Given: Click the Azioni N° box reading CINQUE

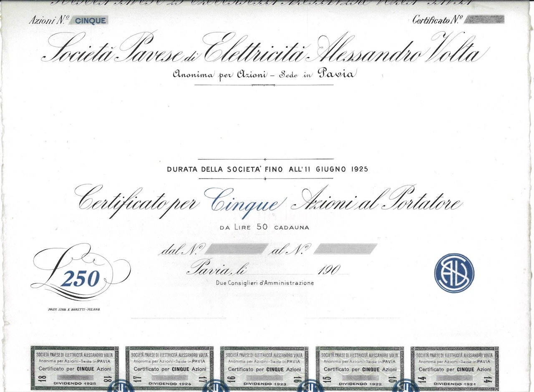Looking at the screenshot, I should [x=90, y=20].
